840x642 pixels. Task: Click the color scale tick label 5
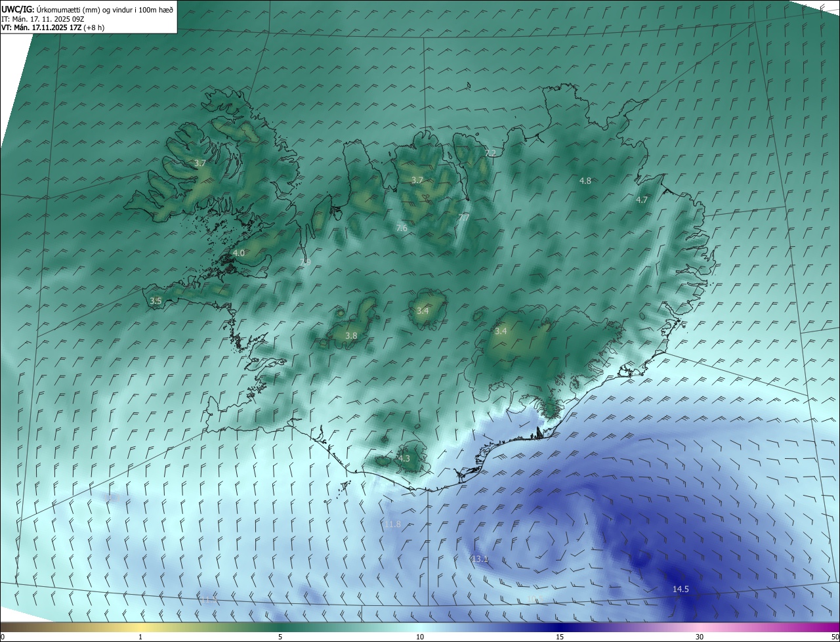[x=280, y=637]
